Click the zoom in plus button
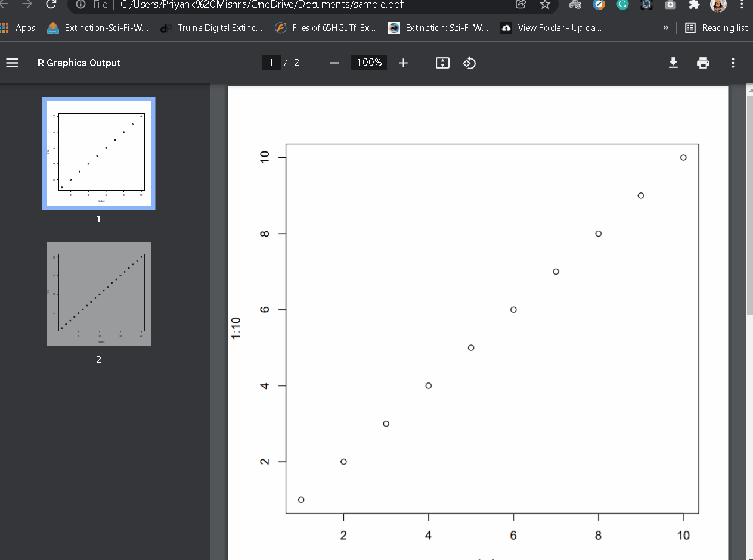The width and height of the screenshot is (753, 560). coord(403,63)
